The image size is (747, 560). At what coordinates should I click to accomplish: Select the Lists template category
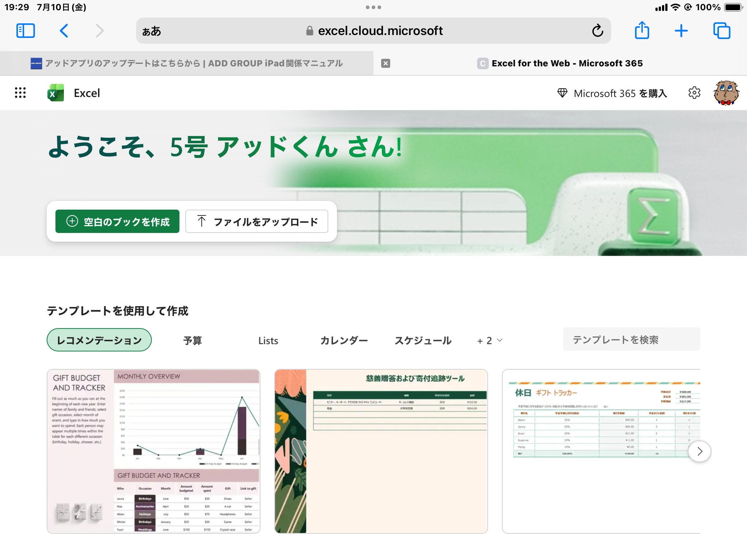(268, 341)
